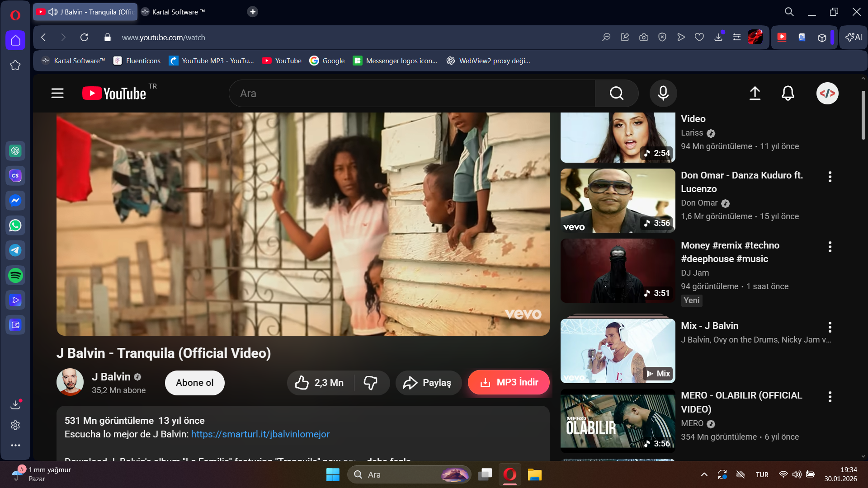Open options for Mix - J Balvin
868x488 pixels.
(x=830, y=327)
